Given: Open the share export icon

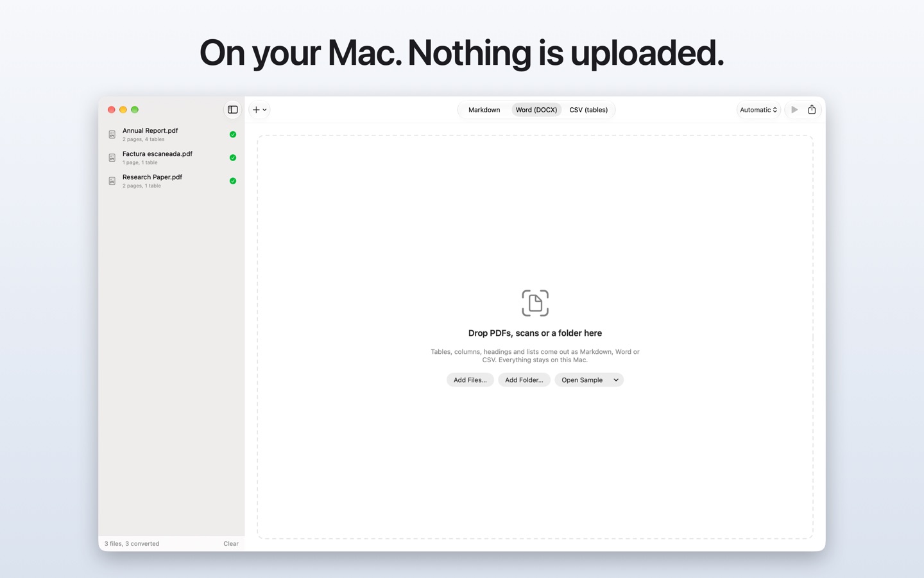Looking at the screenshot, I should [x=812, y=110].
